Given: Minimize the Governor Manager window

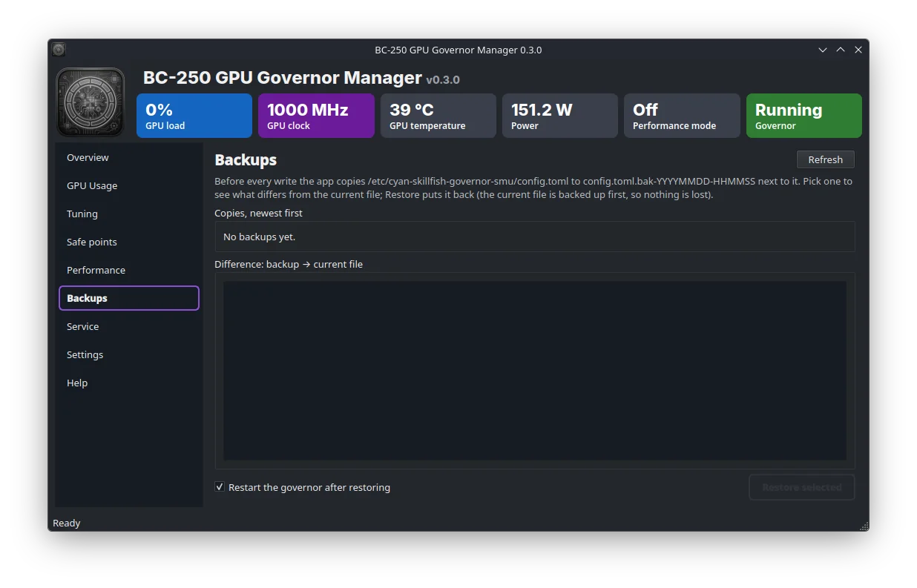Looking at the screenshot, I should click(x=823, y=50).
